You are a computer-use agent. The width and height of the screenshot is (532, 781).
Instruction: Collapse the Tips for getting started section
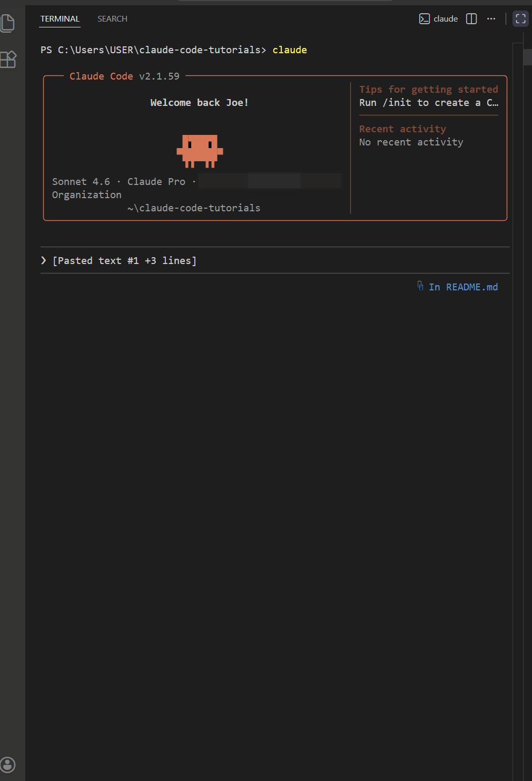tap(428, 89)
